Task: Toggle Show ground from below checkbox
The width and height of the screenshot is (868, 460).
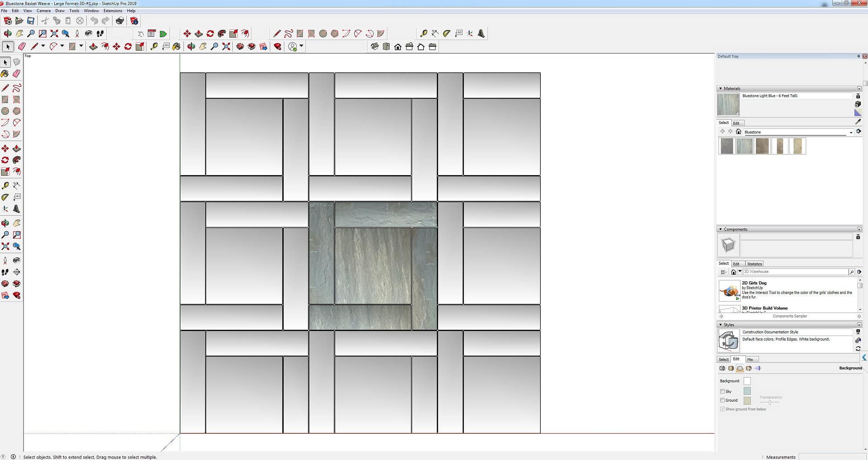Action: [x=722, y=409]
